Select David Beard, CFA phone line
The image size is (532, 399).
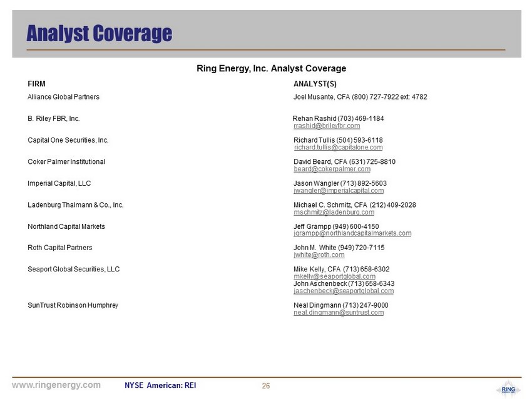[x=344, y=162]
